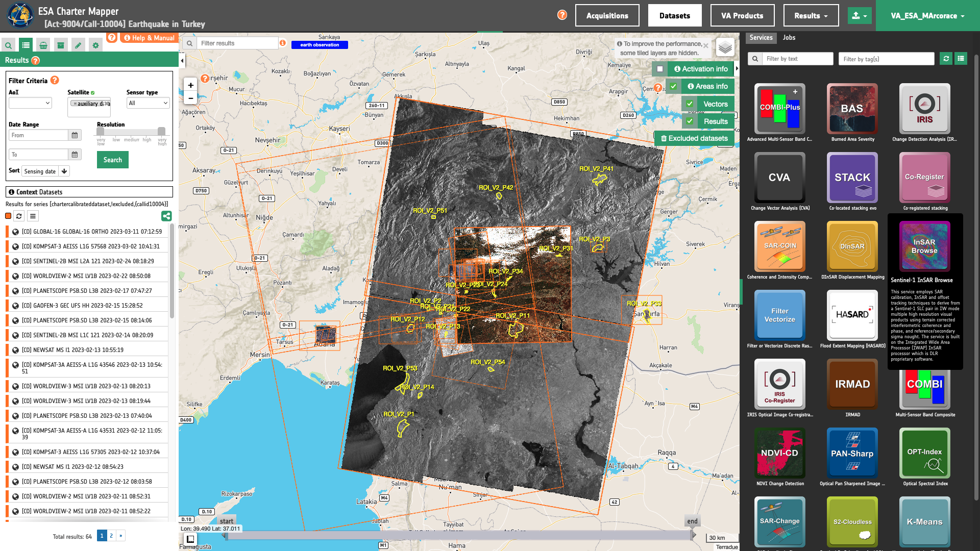Select the Jobs tab
Viewport: 980px width, 551px height.
(789, 37)
